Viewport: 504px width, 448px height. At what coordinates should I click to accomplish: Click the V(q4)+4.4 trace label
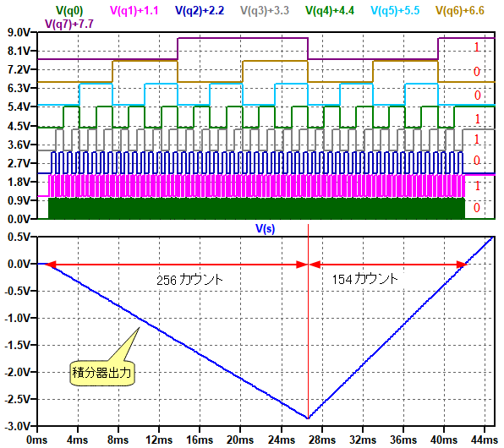coord(330,11)
